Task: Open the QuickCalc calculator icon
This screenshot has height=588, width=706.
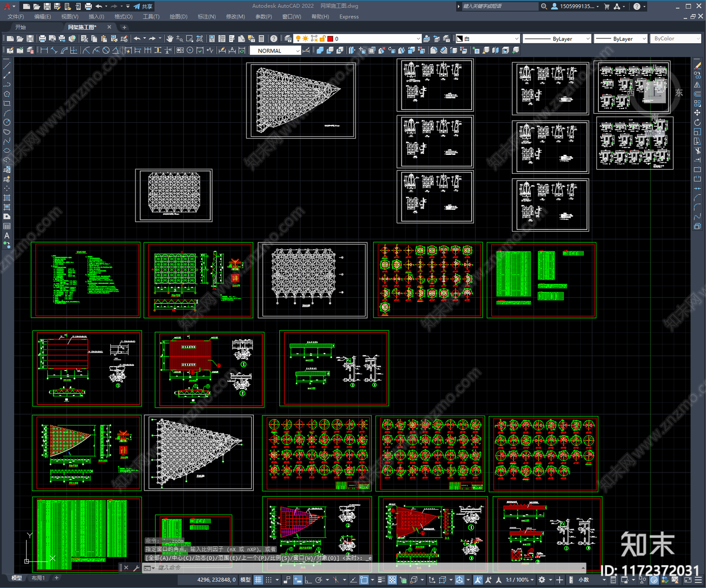Action: click(x=261, y=39)
